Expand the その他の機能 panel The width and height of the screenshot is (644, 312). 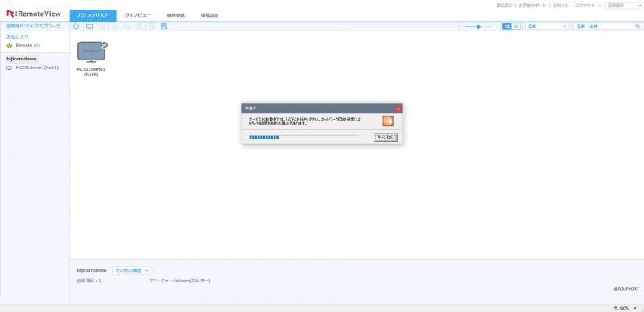(132, 270)
